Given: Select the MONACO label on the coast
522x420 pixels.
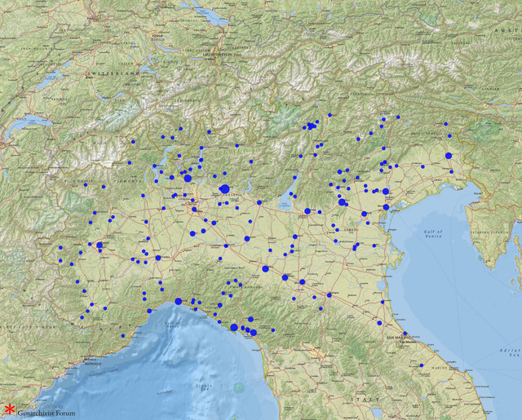Looking at the screenshot, I should point(93,364).
